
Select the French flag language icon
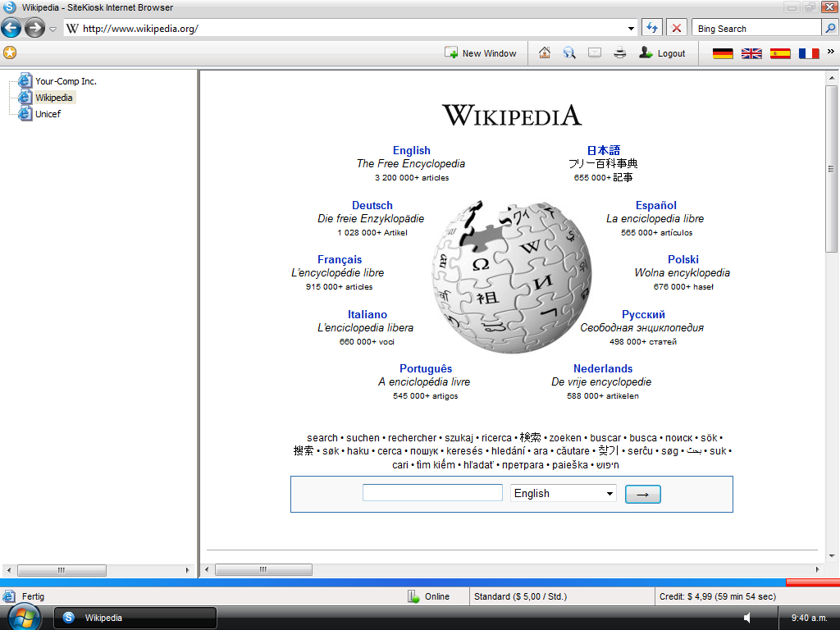point(809,53)
